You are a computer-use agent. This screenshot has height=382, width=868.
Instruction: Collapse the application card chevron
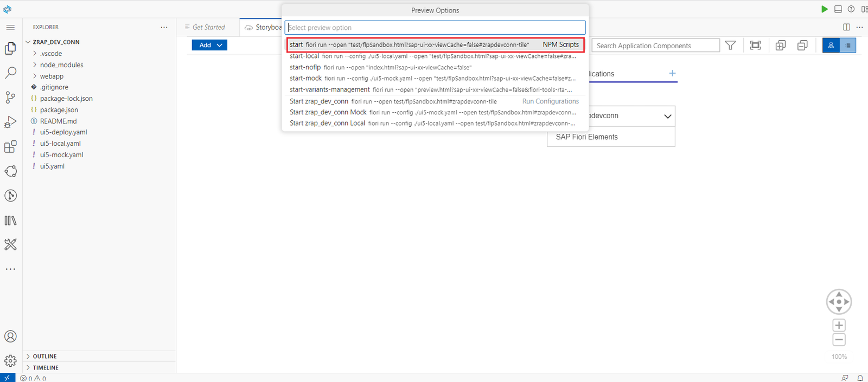(668, 116)
